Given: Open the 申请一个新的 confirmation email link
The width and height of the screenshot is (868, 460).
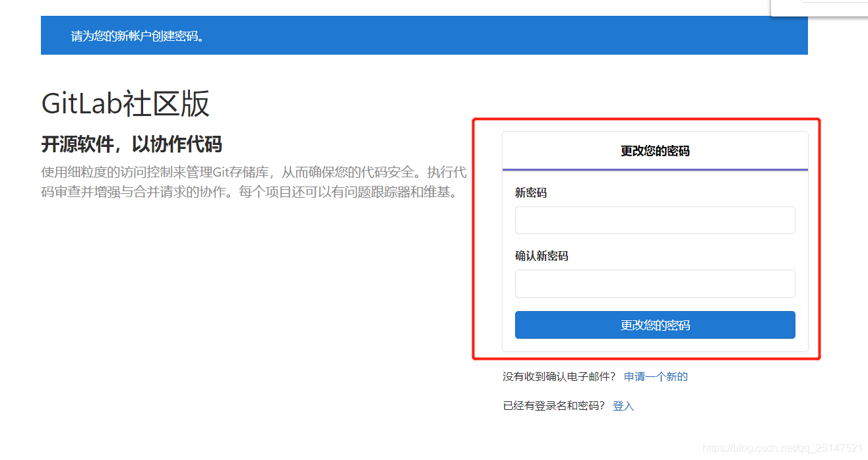Looking at the screenshot, I should 655,376.
